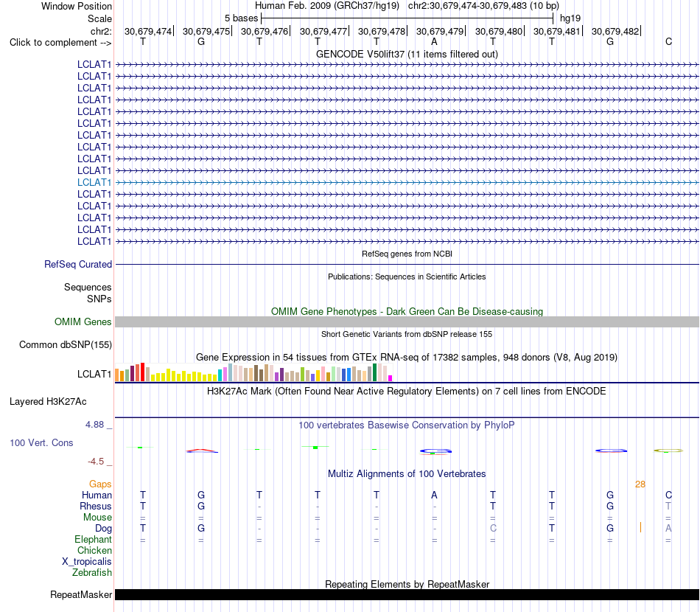Click the Scale row label

point(99,18)
